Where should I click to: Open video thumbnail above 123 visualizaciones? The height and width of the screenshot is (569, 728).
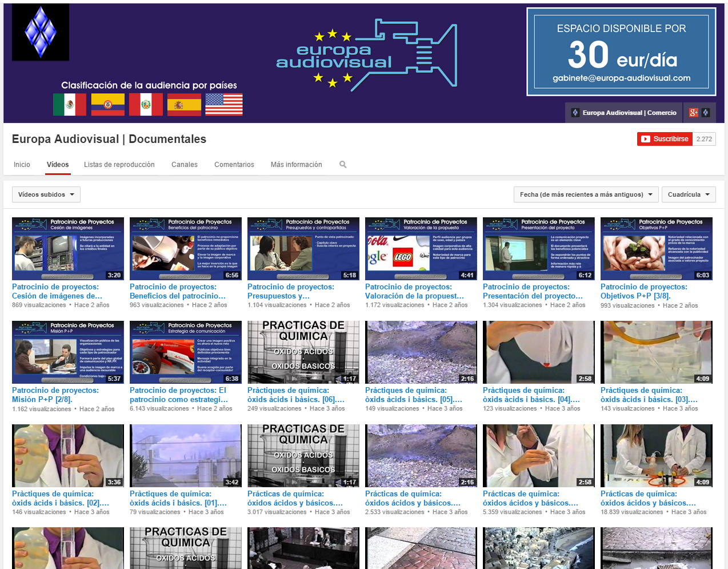(539, 352)
